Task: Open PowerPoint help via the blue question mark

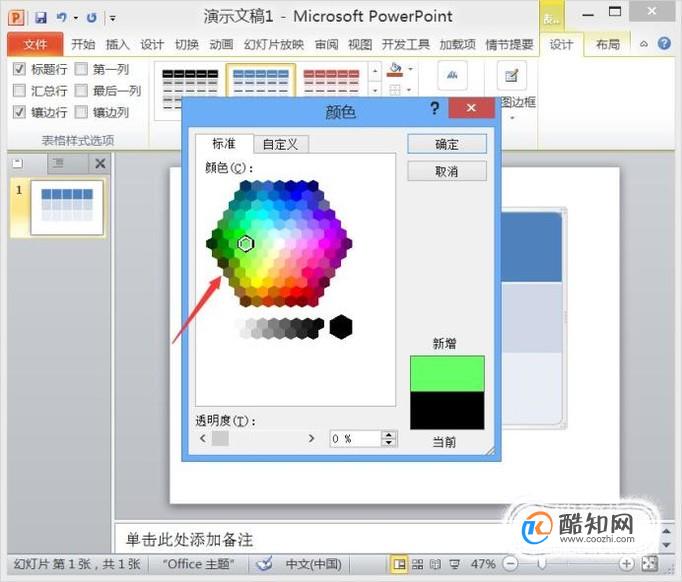Action: tap(664, 43)
